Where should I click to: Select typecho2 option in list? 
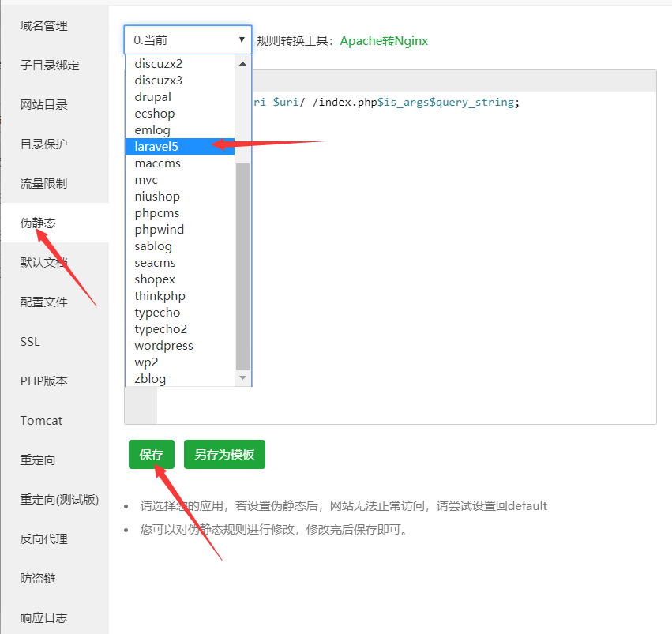(x=160, y=328)
